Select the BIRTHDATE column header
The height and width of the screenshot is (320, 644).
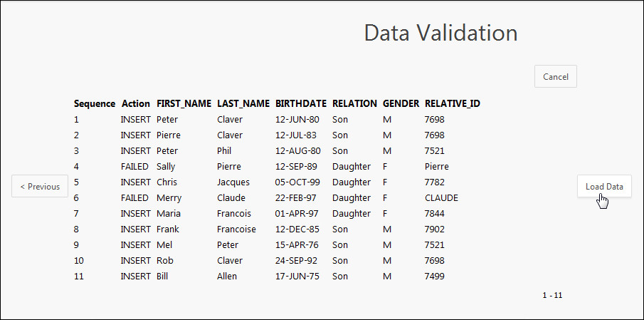[x=301, y=103]
